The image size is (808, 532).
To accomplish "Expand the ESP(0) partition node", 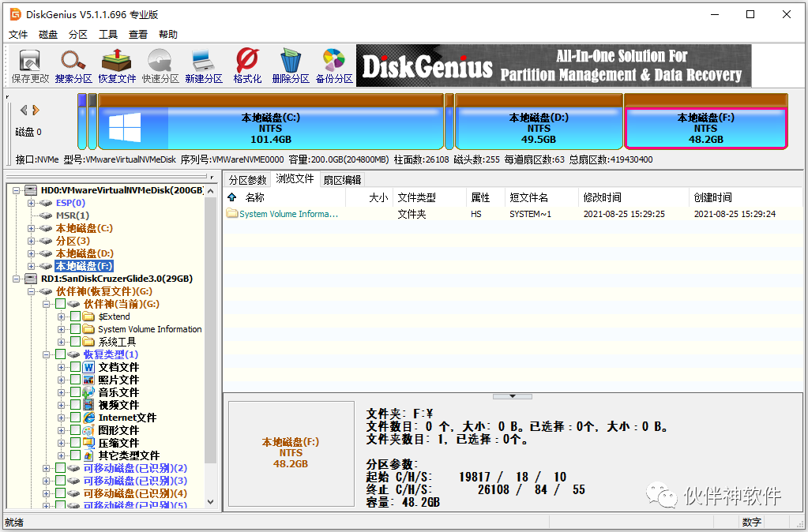I will pyautogui.click(x=31, y=203).
